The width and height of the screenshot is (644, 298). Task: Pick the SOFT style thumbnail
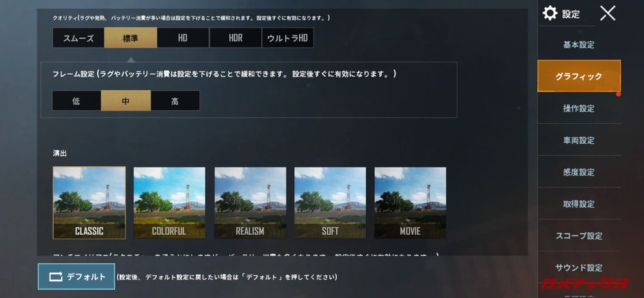[330, 203]
